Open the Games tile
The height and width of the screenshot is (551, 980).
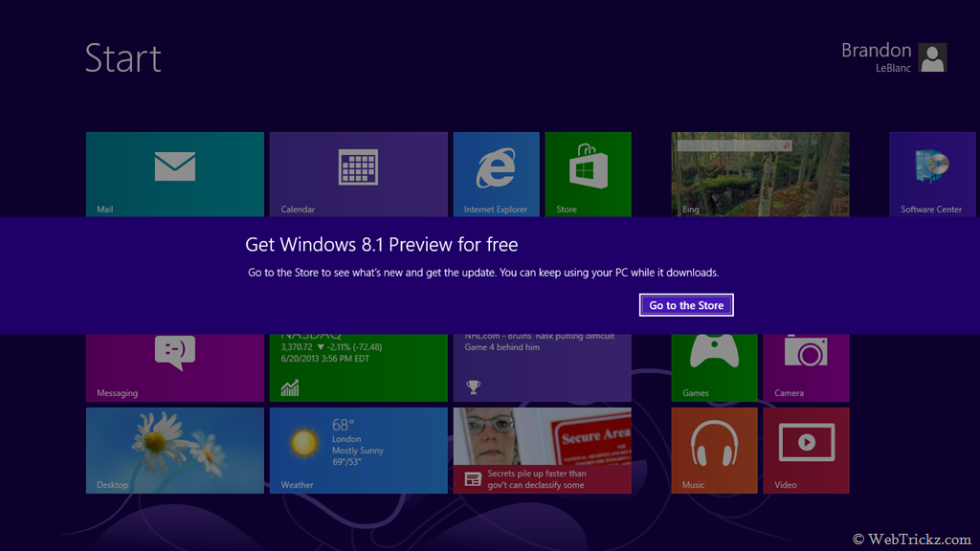pos(714,368)
